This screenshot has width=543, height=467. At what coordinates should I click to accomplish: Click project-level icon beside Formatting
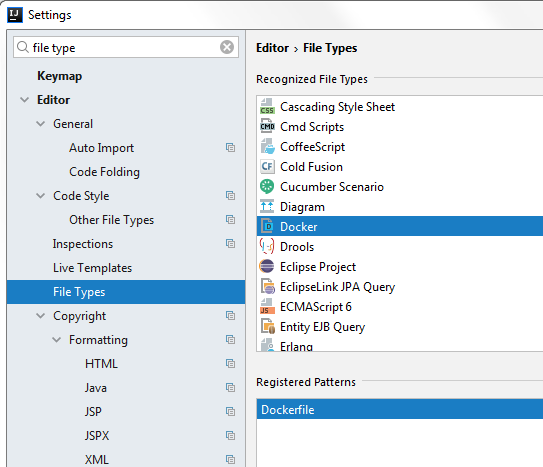(x=230, y=340)
